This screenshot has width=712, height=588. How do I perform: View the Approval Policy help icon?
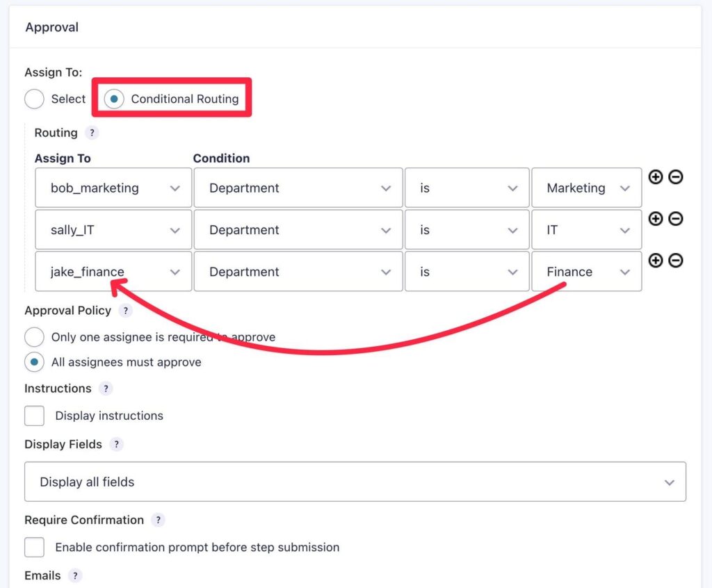click(x=126, y=311)
